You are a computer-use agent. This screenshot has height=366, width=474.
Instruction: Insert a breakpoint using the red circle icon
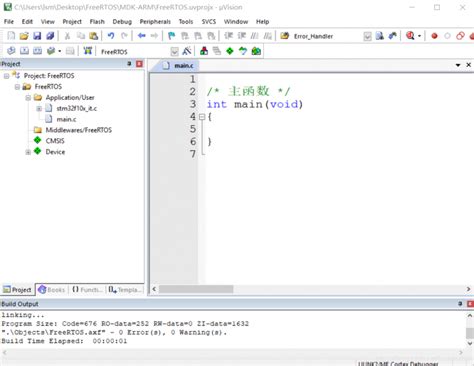click(434, 36)
